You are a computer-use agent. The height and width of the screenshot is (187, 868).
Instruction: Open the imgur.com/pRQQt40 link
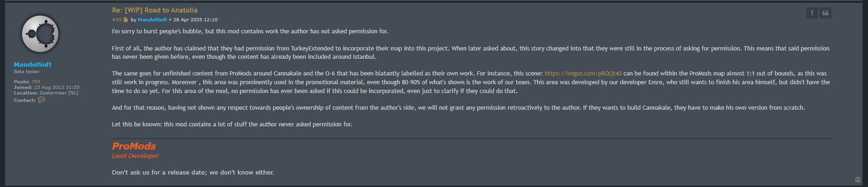click(x=583, y=74)
